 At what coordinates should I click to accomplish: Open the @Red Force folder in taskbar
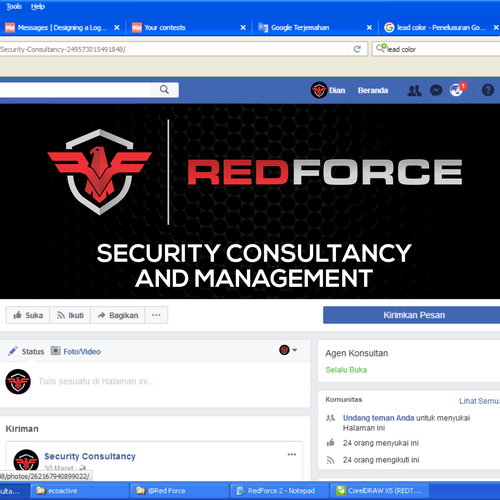(x=179, y=491)
